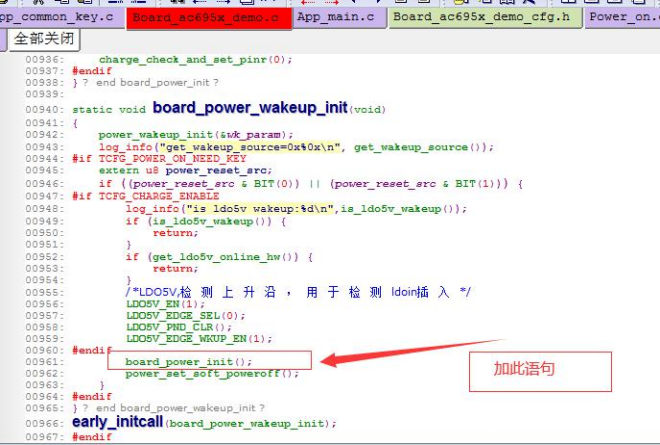Click get_wakeup_source() call on line 943
The width and height of the screenshot is (660, 445).
(x=421, y=147)
